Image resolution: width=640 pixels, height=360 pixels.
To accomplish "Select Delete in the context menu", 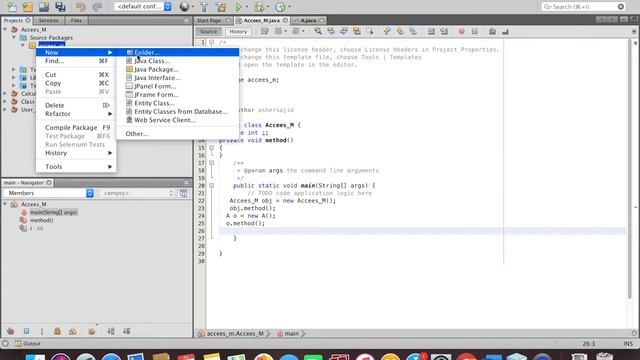I will tap(76, 105).
